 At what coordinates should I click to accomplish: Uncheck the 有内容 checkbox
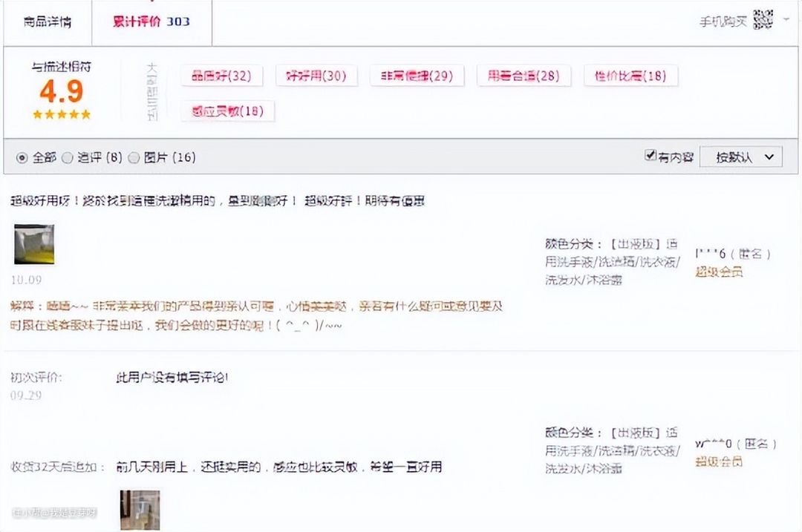(651, 157)
